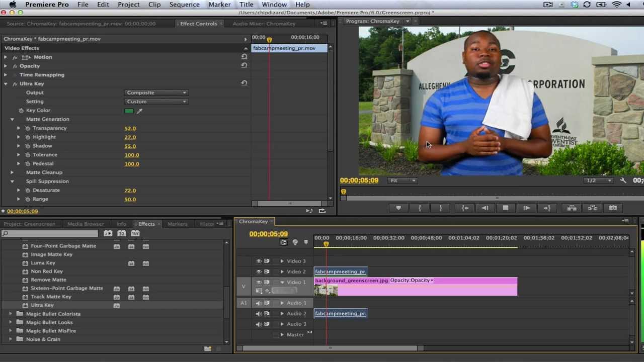Viewport: 644px width, 362px height.
Task: Set display style on Video 1 track
Action: tap(259, 291)
